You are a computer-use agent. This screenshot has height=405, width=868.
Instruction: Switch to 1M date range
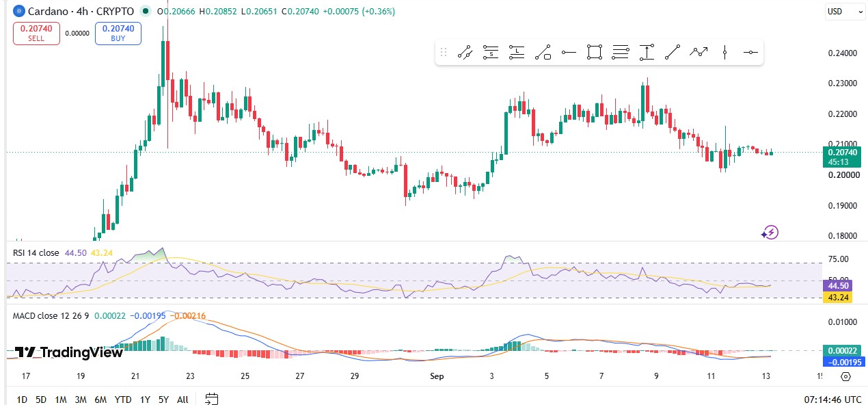pos(61,400)
